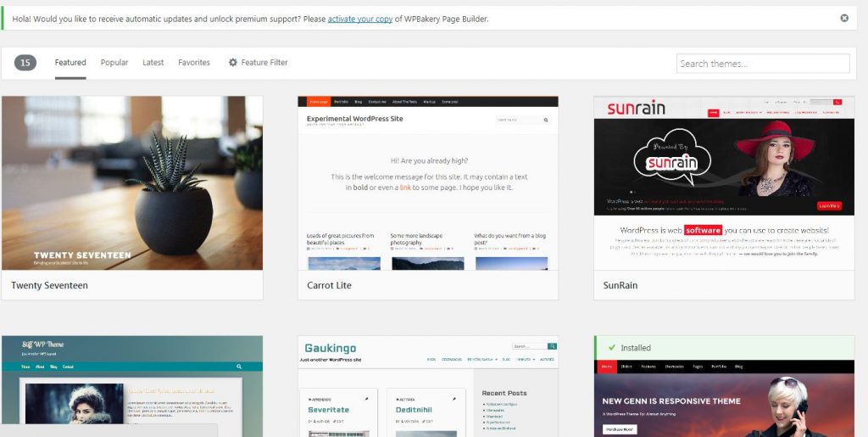The image size is (868, 437).
Task: Dismiss the WPBakery notice with the X icon
Action: (844, 18)
